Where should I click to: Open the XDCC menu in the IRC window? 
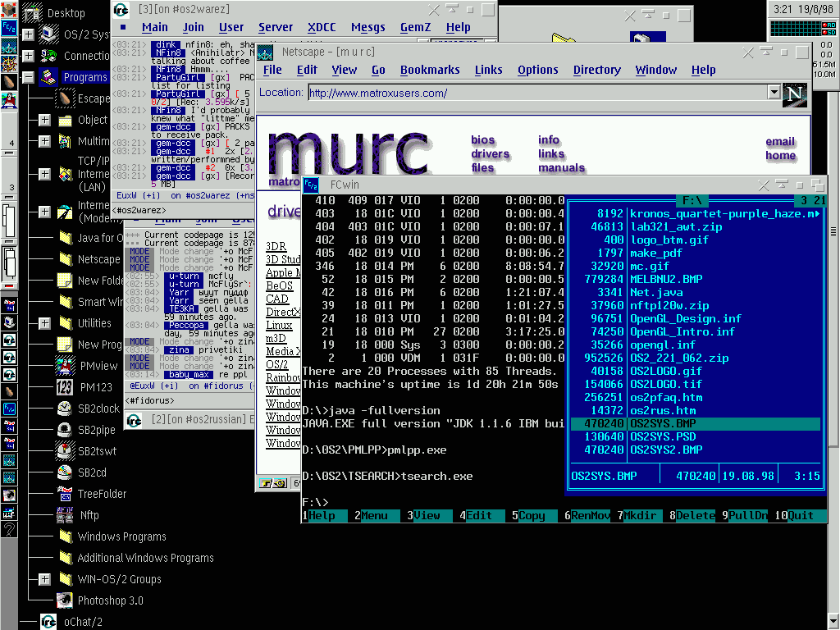[322, 27]
